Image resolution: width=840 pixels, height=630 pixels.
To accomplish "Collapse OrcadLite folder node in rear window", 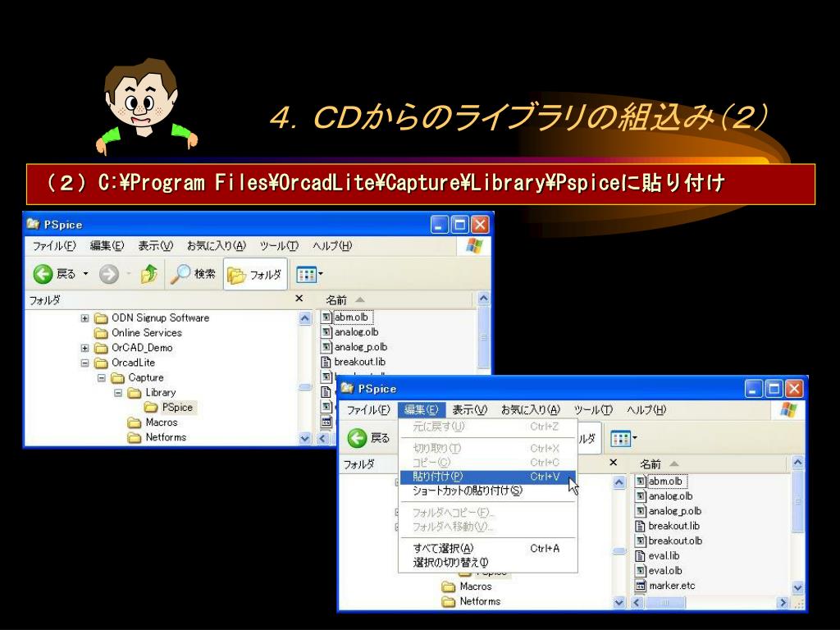I will (x=84, y=363).
